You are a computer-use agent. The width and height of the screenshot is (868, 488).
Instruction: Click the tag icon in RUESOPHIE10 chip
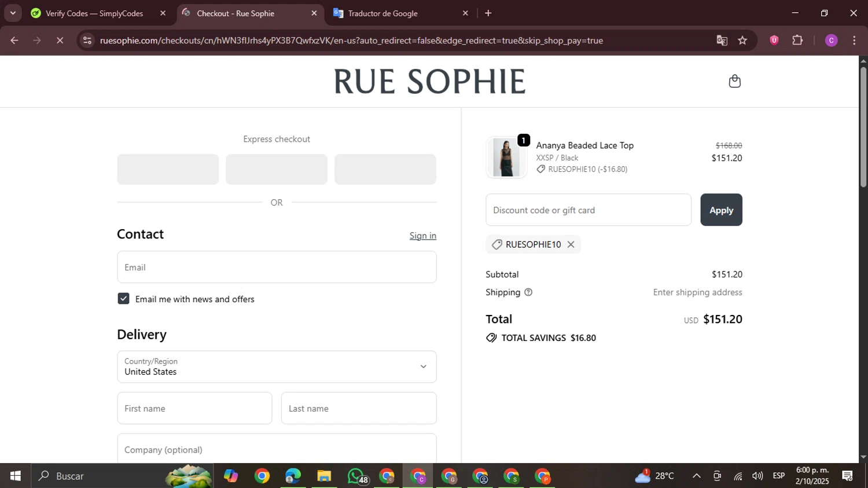496,244
